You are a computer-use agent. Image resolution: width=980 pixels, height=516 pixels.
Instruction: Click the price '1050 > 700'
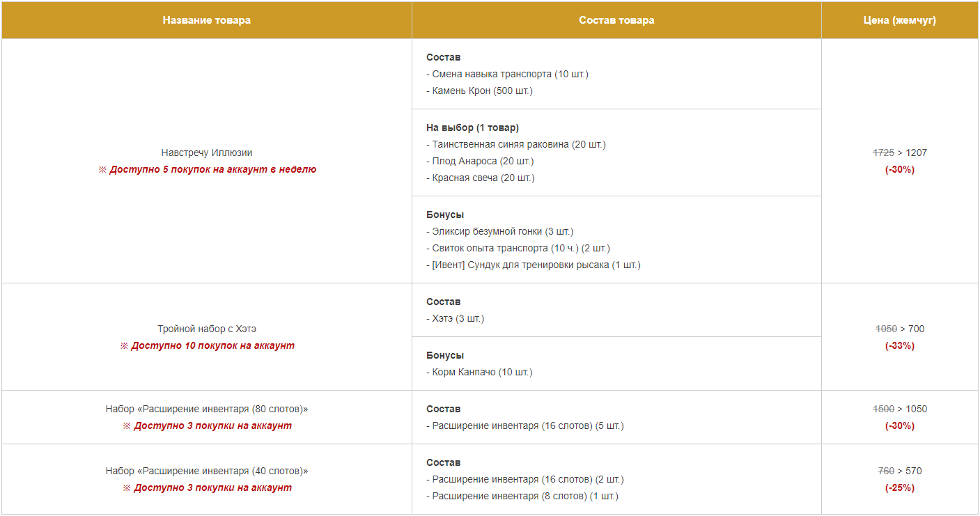coord(900,329)
